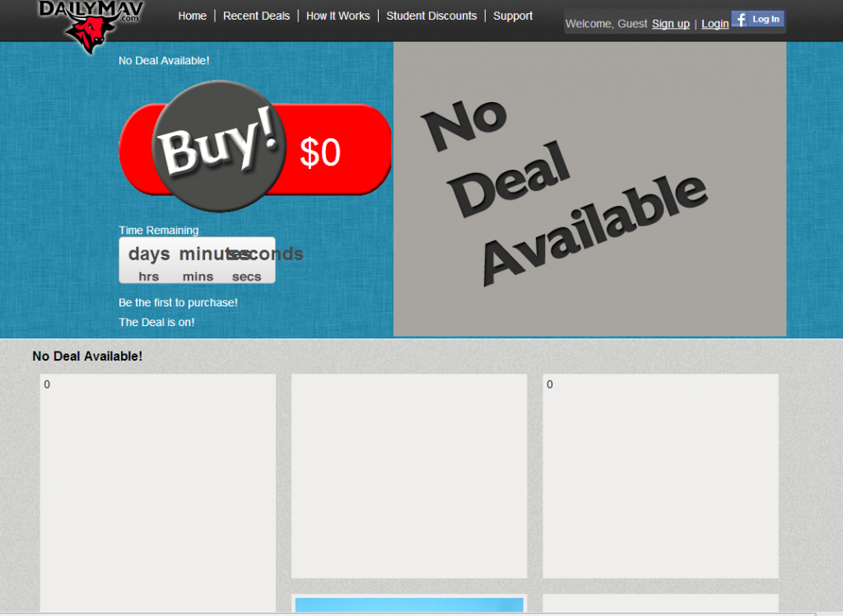This screenshot has height=616, width=843.
Task: Open the Support page
Action: (513, 16)
